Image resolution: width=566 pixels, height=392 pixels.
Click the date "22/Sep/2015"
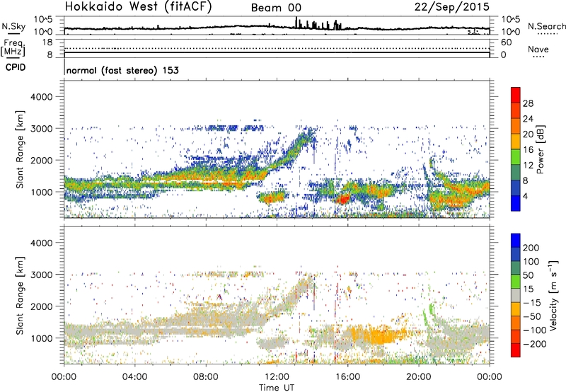(x=452, y=7)
